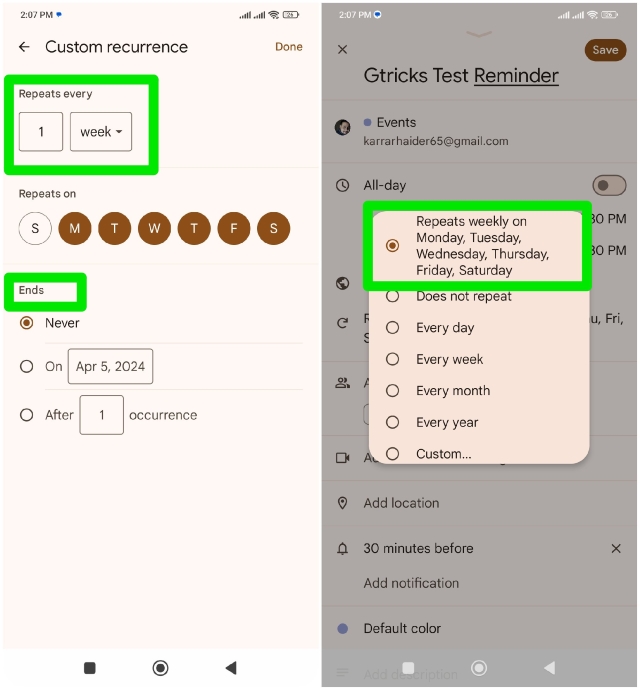The height and width of the screenshot is (690, 640).
Task: Open the week frequency dropdown
Action: tap(101, 132)
